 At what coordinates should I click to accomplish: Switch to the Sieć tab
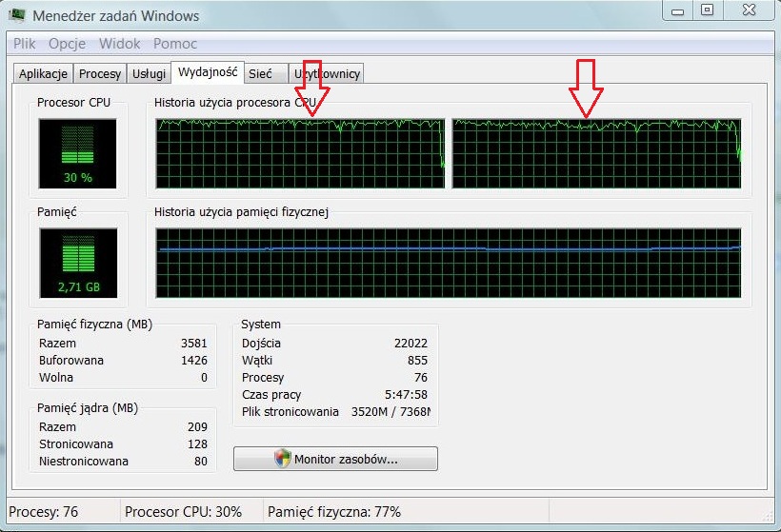click(x=266, y=73)
